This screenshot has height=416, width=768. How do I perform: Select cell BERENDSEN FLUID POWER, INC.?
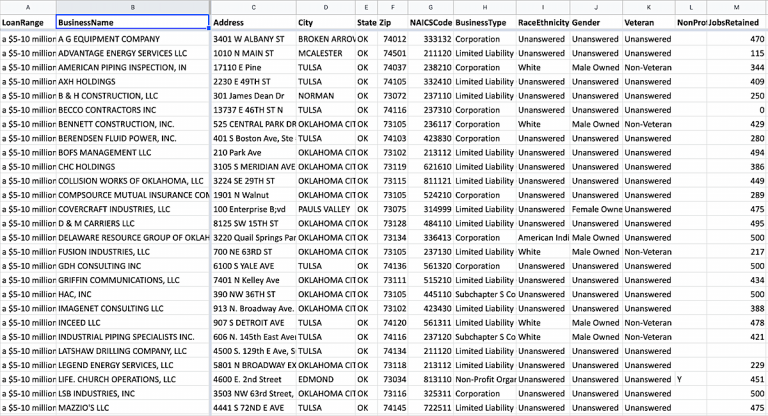(133, 138)
